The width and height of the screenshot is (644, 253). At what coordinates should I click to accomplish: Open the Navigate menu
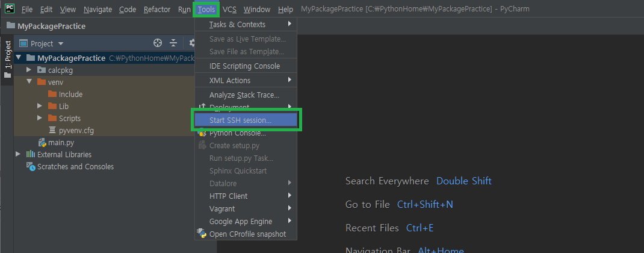point(98,9)
